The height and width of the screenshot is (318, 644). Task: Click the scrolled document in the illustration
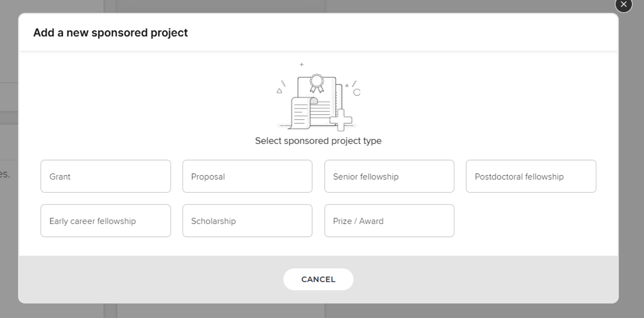coord(301,113)
